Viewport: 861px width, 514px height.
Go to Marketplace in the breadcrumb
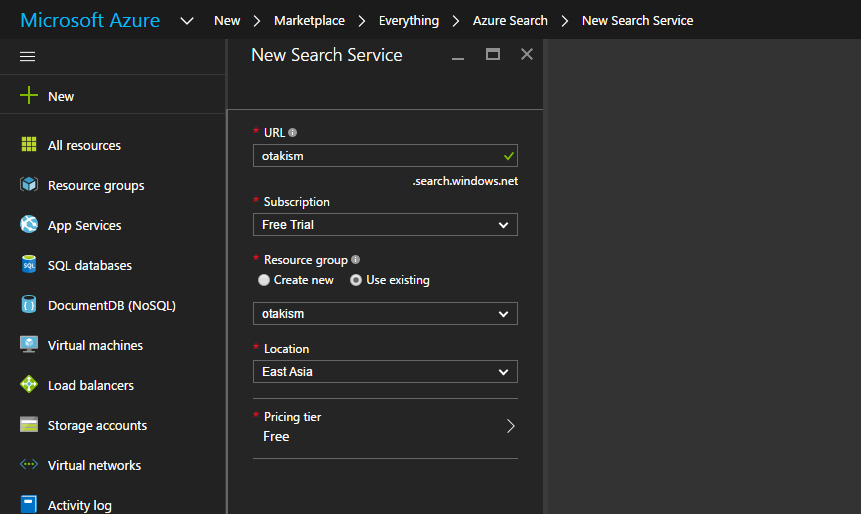309,21
